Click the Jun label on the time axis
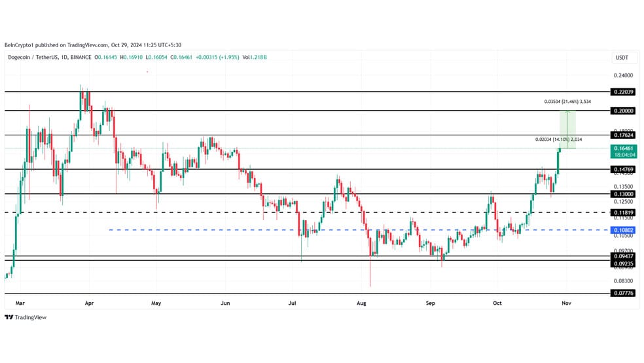644x363 pixels. pyautogui.click(x=225, y=303)
